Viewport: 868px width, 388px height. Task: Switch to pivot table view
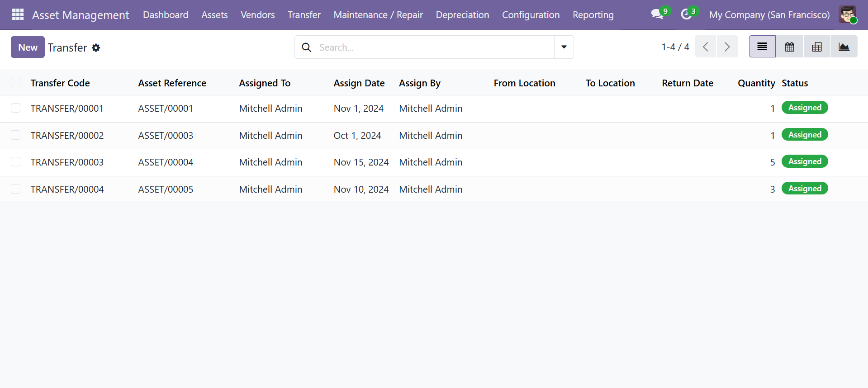tap(817, 47)
